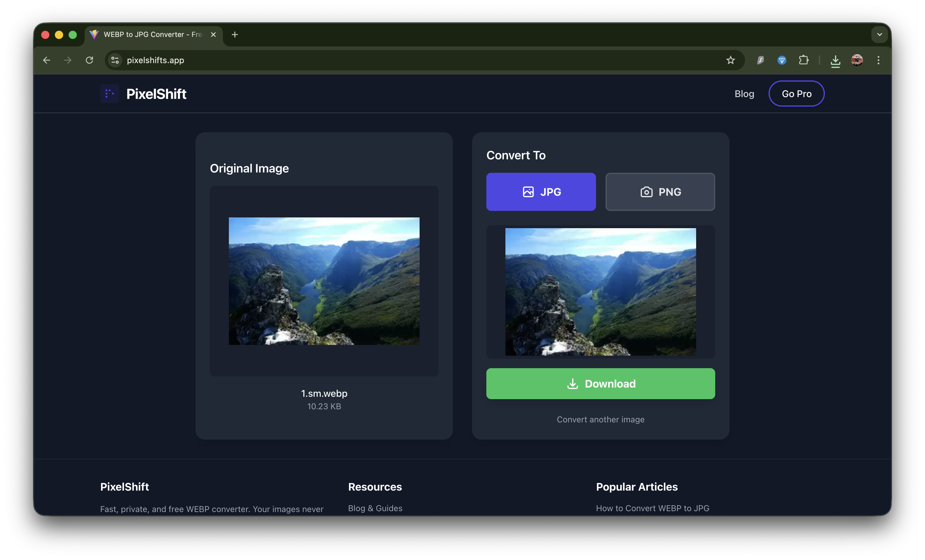Click the converted image preview
The image size is (925, 560).
coord(601,292)
